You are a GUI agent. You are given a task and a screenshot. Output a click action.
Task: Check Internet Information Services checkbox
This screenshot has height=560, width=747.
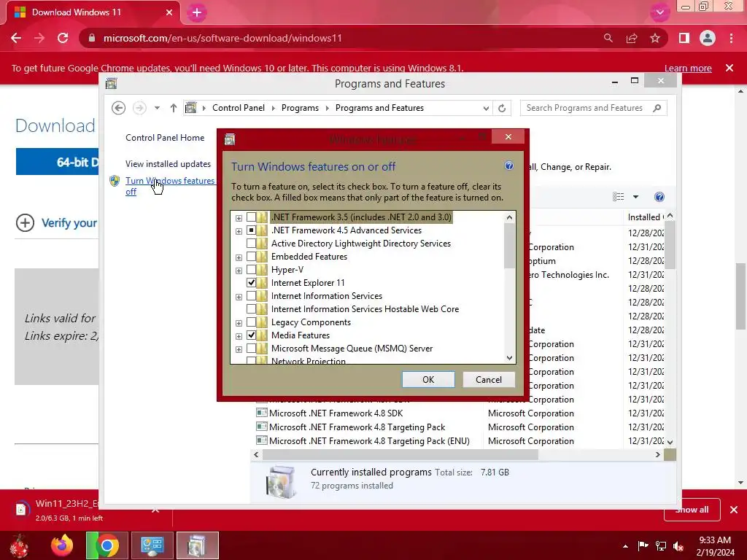251,296
